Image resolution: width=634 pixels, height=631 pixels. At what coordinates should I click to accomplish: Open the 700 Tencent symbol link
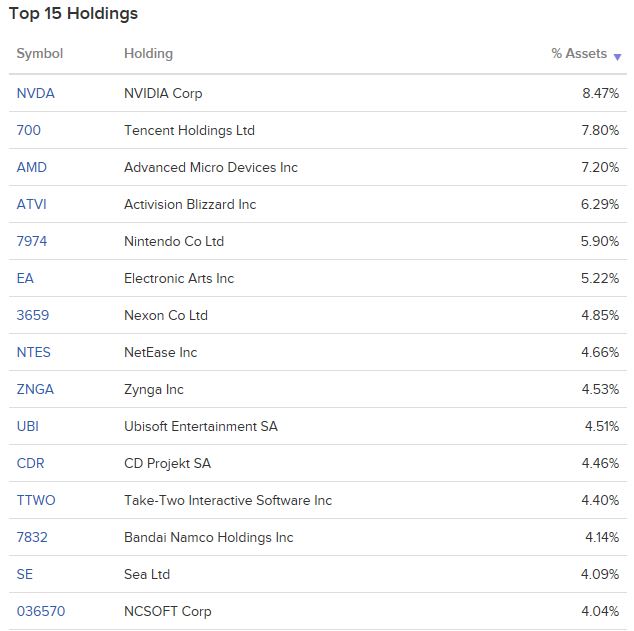[x=29, y=130]
